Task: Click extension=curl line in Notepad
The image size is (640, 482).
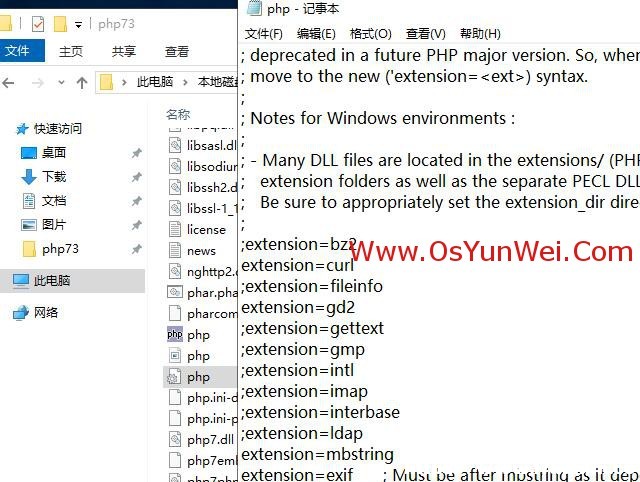Action: click(298, 266)
